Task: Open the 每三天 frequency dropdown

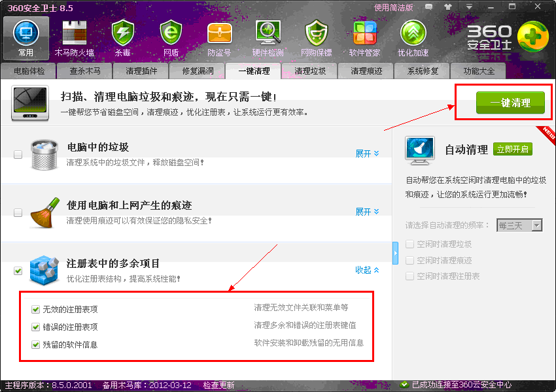Action: pyautogui.click(x=519, y=225)
